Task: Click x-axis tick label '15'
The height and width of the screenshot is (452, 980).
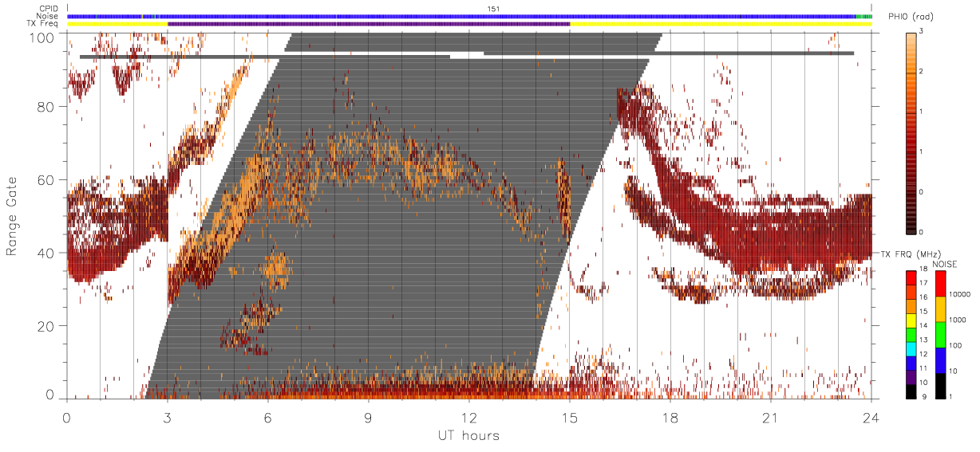Action: point(570,418)
